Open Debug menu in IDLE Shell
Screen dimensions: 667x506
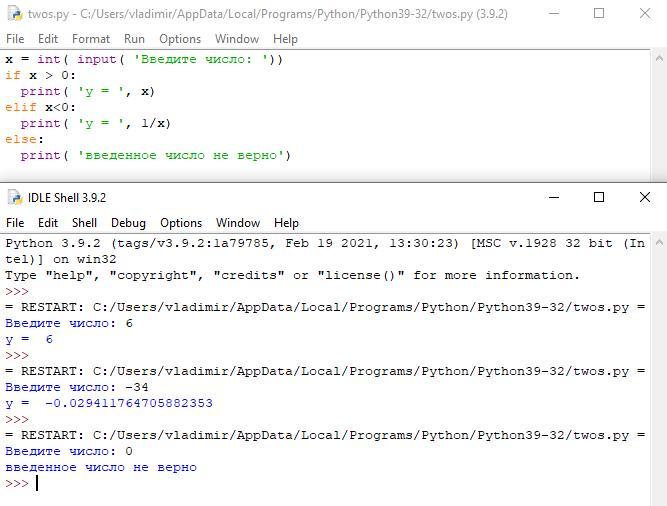[128, 223]
